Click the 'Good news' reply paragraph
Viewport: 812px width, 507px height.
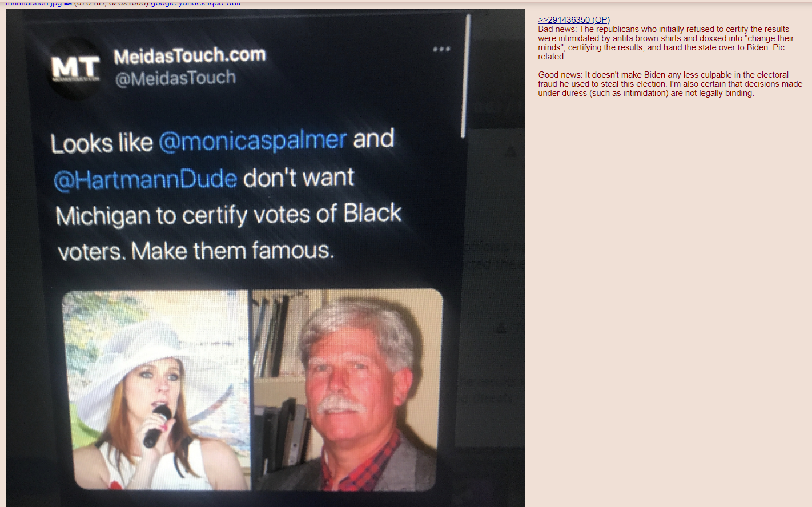coord(670,84)
